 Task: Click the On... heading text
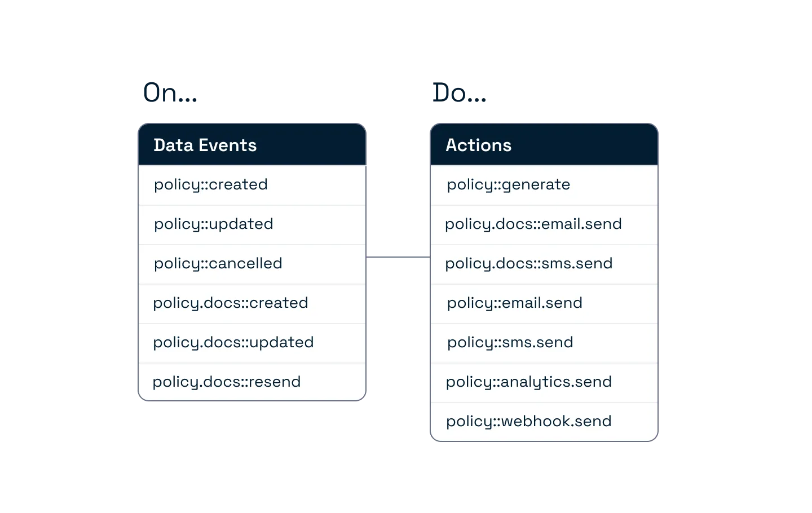(x=170, y=92)
